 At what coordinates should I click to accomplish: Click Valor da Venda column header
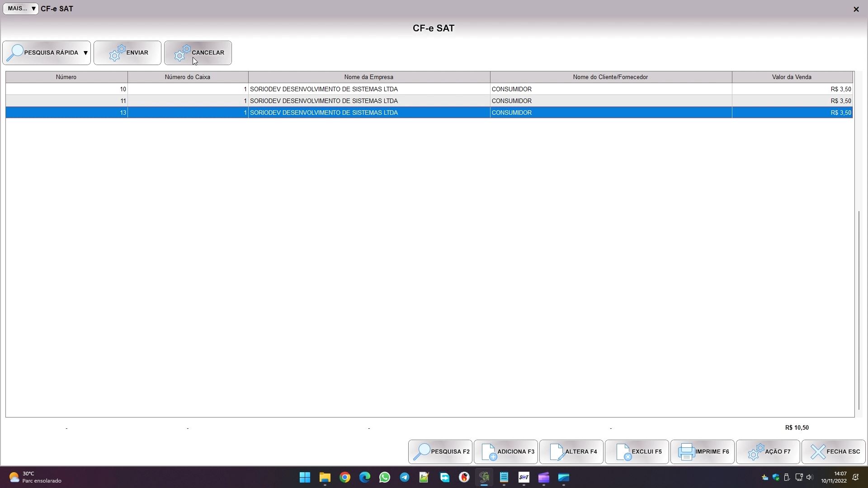[791, 77]
